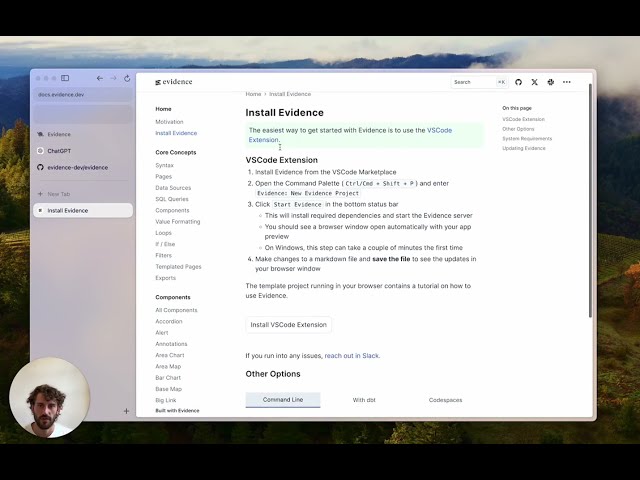The image size is (640, 480).
Task: Open Alert component page
Action: 162,333
